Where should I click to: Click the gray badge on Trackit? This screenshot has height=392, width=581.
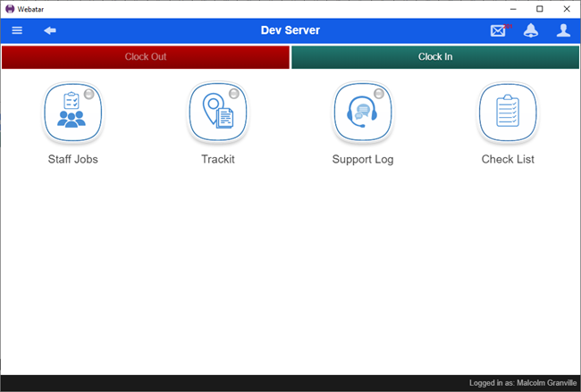pyautogui.click(x=234, y=94)
